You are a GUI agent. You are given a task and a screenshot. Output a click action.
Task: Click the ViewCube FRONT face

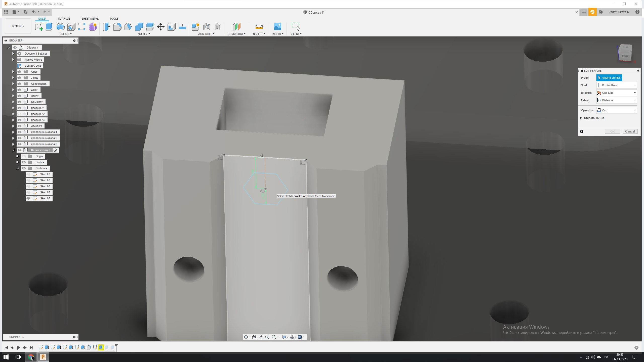[625, 56]
